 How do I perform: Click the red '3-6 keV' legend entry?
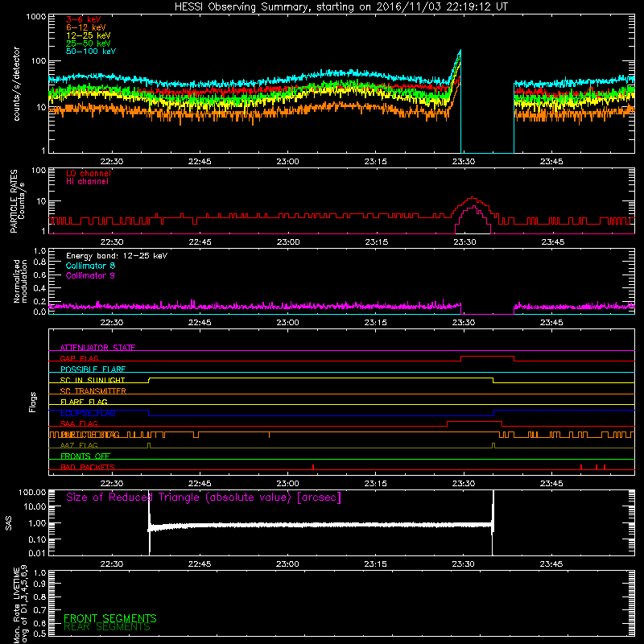click(84, 19)
